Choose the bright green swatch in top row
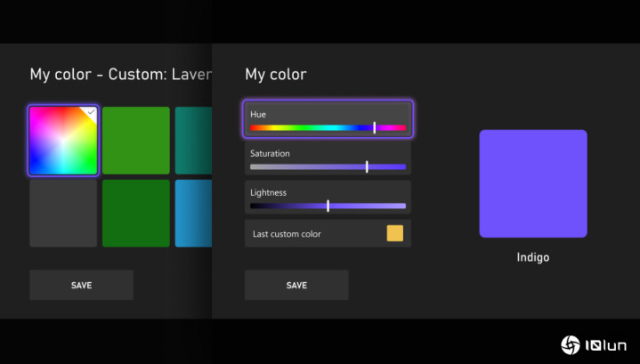The width and height of the screenshot is (640, 364). [135, 141]
